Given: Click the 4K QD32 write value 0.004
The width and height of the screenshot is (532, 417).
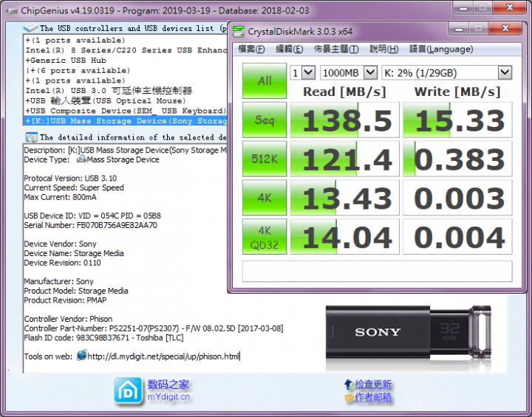Looking at the screenshot, I should (457, 237).
